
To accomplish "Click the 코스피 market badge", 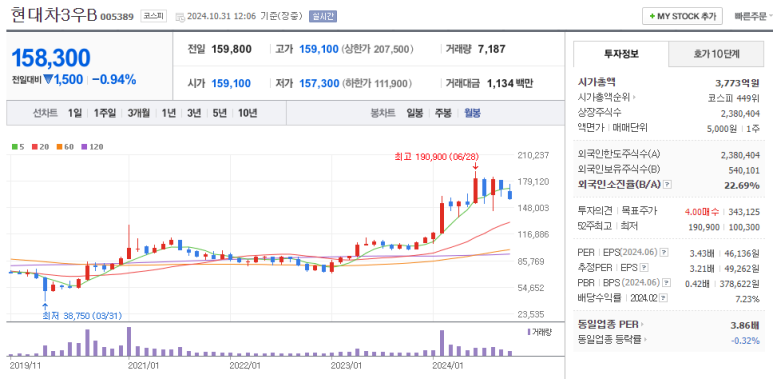I will (154, 16).
